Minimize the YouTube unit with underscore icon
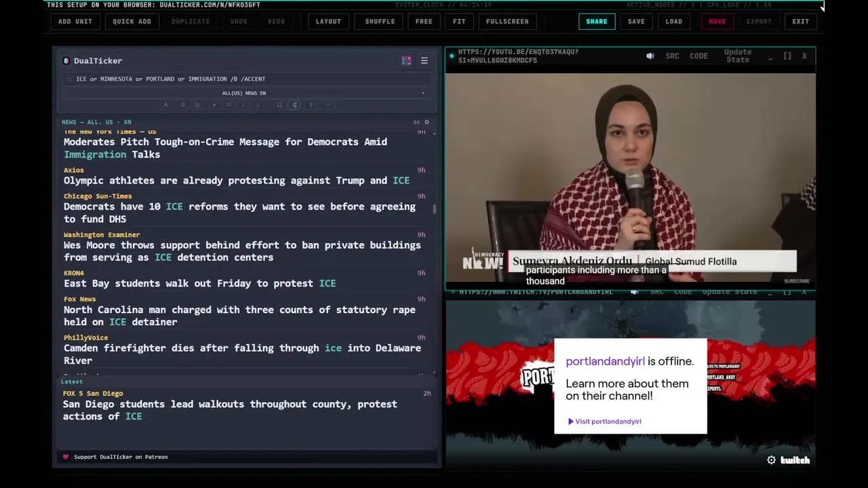 pyautogui.click(x=770, y=58)
